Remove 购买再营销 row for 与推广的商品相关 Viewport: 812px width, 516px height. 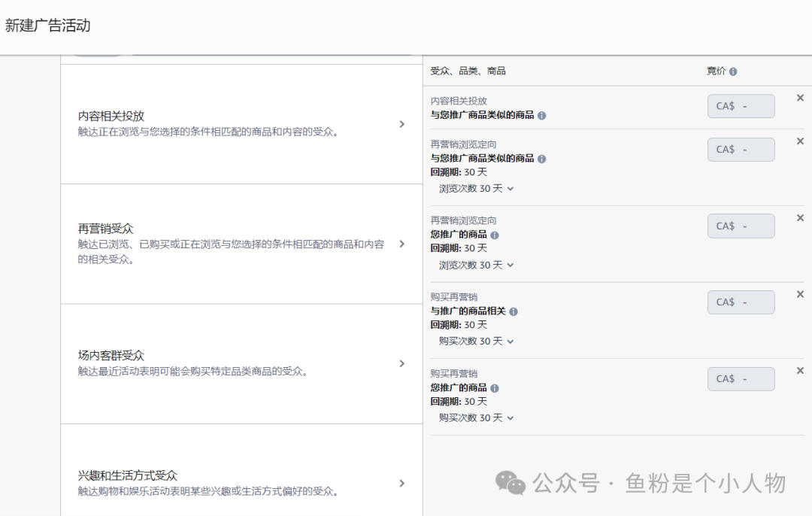(x=800, y=294)
